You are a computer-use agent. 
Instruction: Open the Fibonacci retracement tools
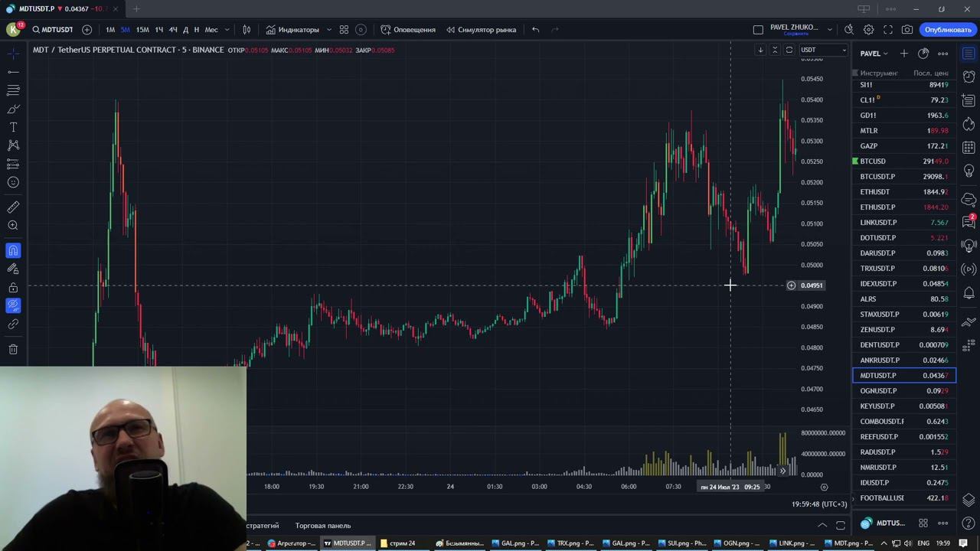coord(13,90)
